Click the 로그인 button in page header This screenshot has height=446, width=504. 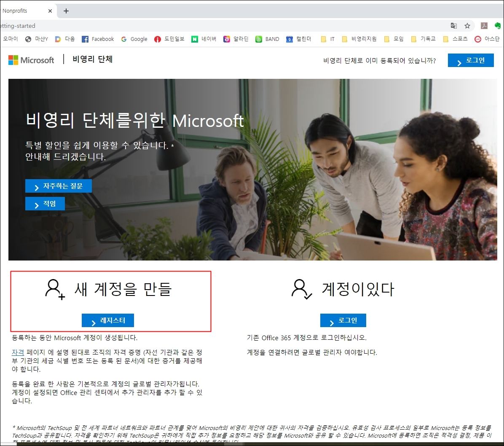[x=471, y=60]
